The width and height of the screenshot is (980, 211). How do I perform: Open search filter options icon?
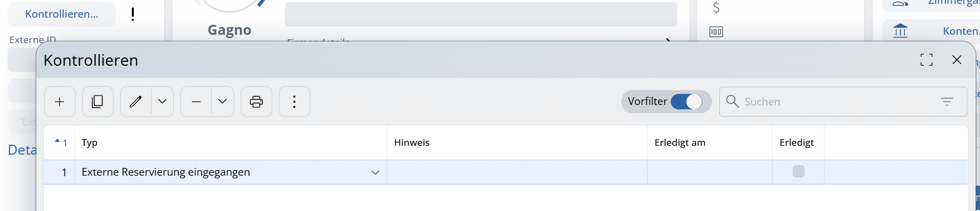point(946,102)
